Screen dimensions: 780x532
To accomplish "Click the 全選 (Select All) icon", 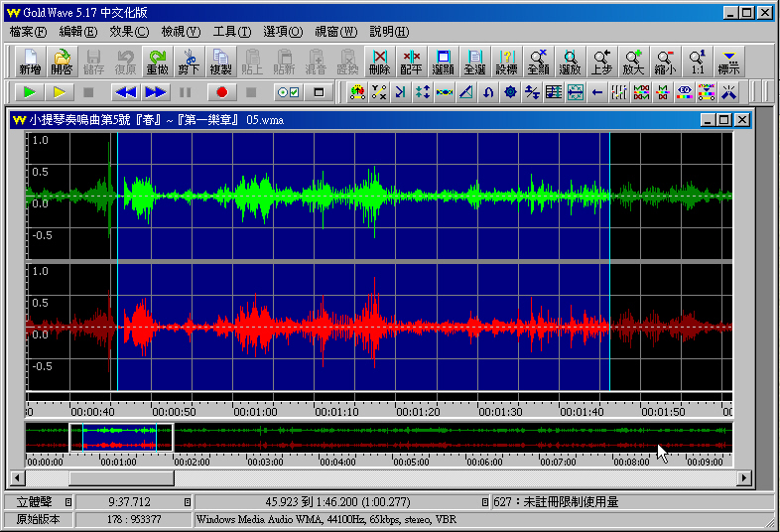I will (474, 62).
